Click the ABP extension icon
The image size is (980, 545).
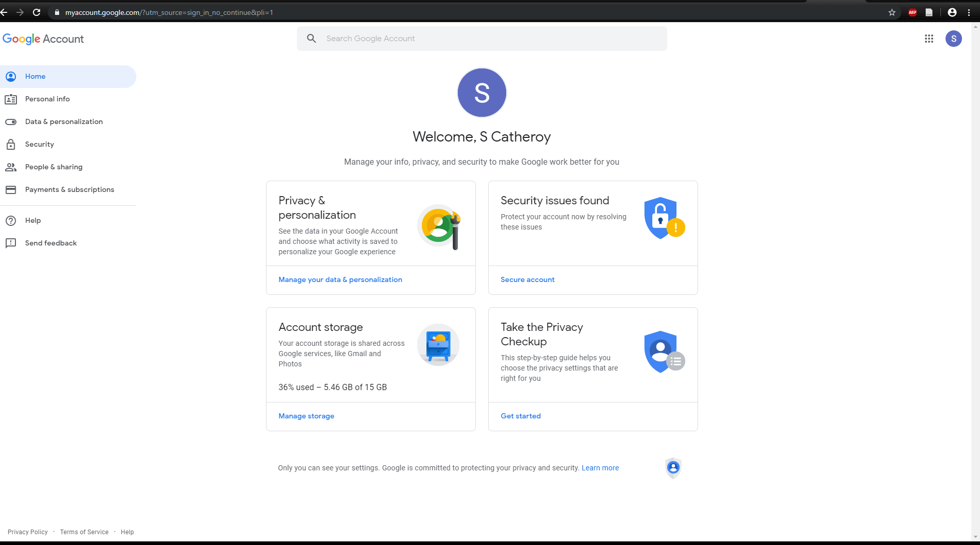pos(913,12)
